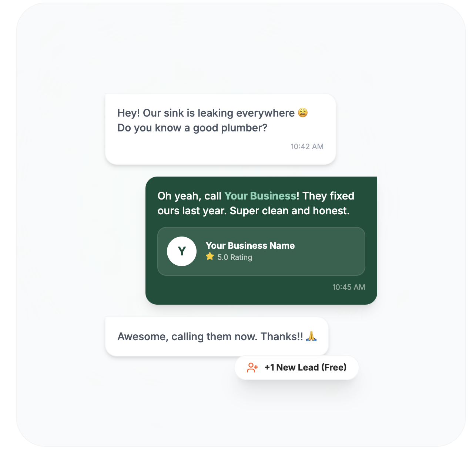Viewport: 476px width, 459px height.
Task: Click the praying hands emoji
Action: (x=311, y=336)
